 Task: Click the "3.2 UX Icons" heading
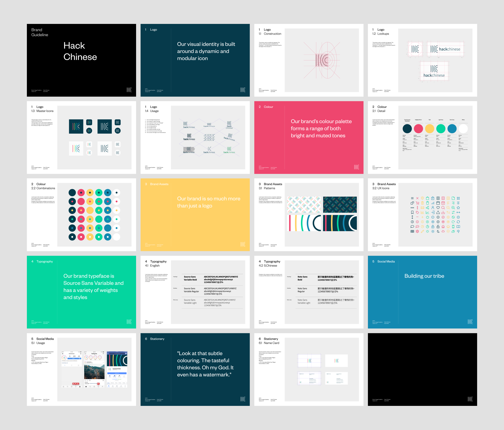381,188
